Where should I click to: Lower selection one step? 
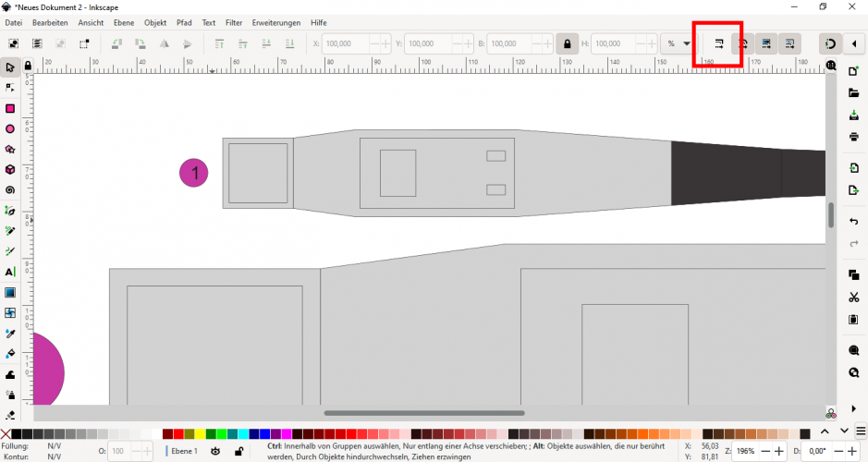(266, 43)
